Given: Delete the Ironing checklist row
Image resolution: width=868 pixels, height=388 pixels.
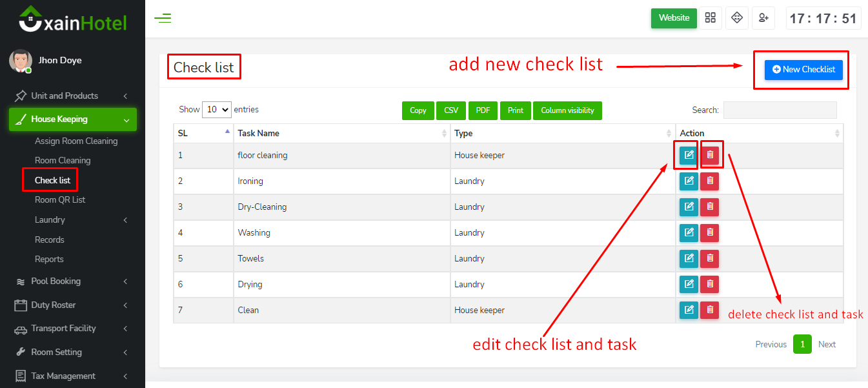Looking at the screenshot, I should tap(710, 181).
